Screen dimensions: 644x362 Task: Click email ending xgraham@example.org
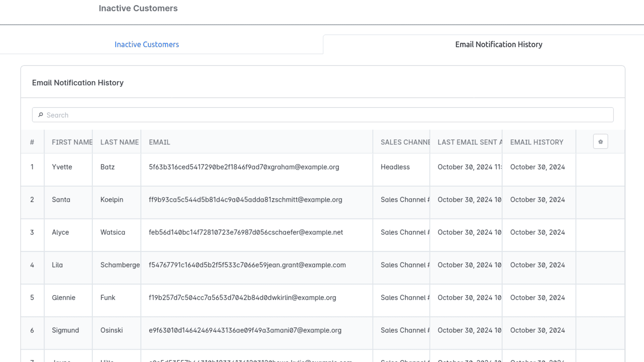click(x=244, y=167)
